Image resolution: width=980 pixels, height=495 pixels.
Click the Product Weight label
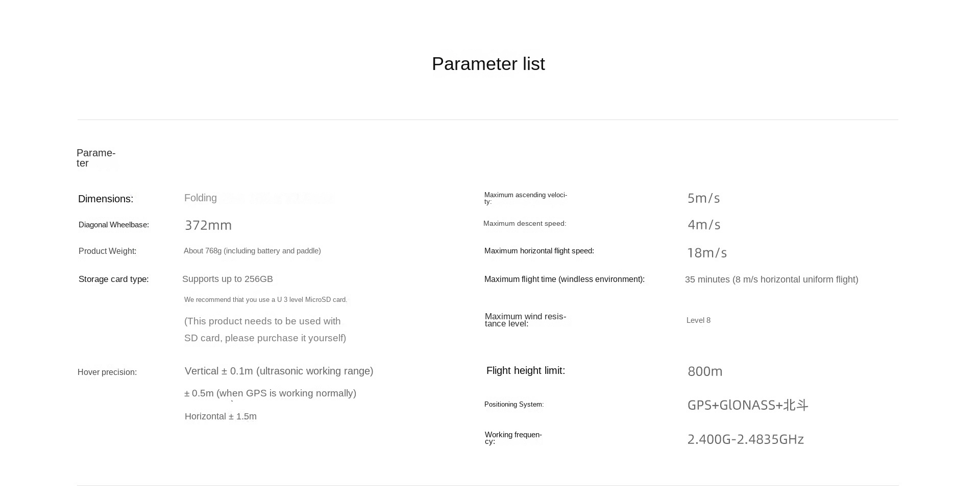(107, 251)
